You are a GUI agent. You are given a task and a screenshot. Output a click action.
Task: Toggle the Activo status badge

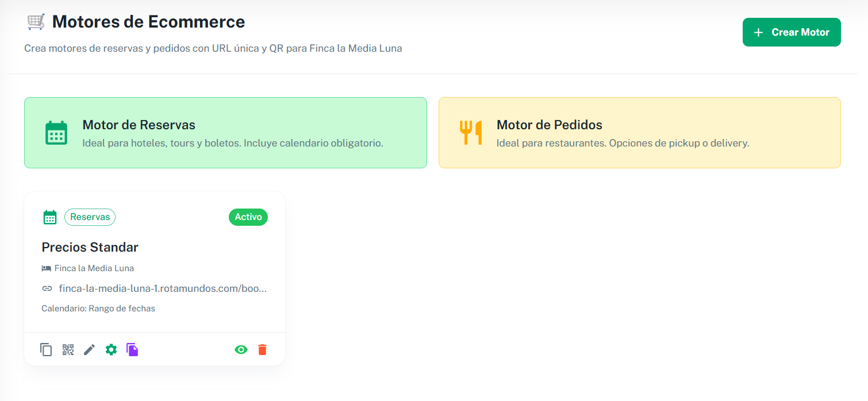[x=248, y=217]
